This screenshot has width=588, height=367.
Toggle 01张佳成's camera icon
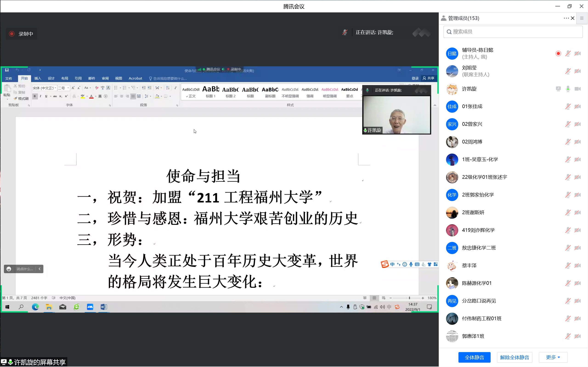[x=577, y=106]
